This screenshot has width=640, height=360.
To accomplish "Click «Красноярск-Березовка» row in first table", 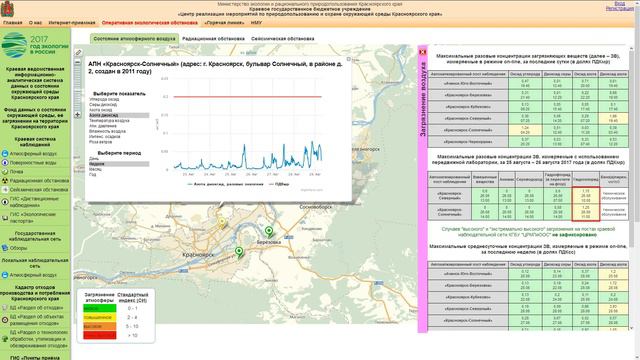I will tap(528, 95).
